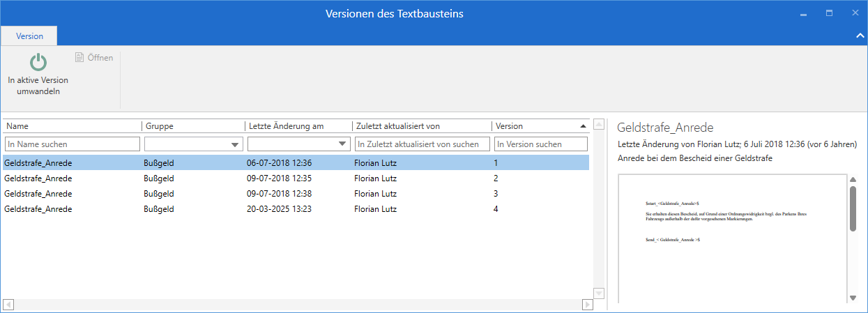Open the Letzte Änderung am filter dropdown
This screenshot has width=868, height=313.
pyautogui.click(x=342, y=144)
